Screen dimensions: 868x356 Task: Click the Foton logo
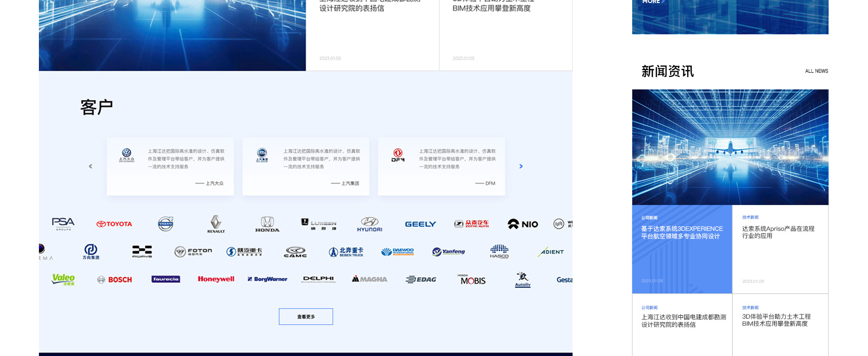(193, 251)
